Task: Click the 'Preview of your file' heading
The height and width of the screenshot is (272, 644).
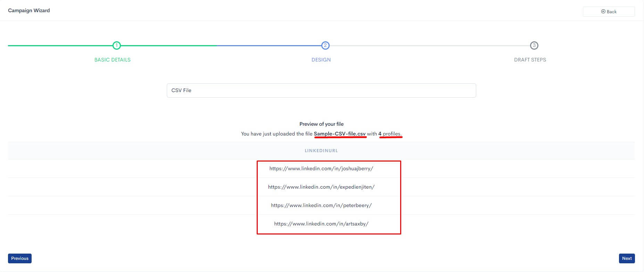Action: [x=321, y=124]
